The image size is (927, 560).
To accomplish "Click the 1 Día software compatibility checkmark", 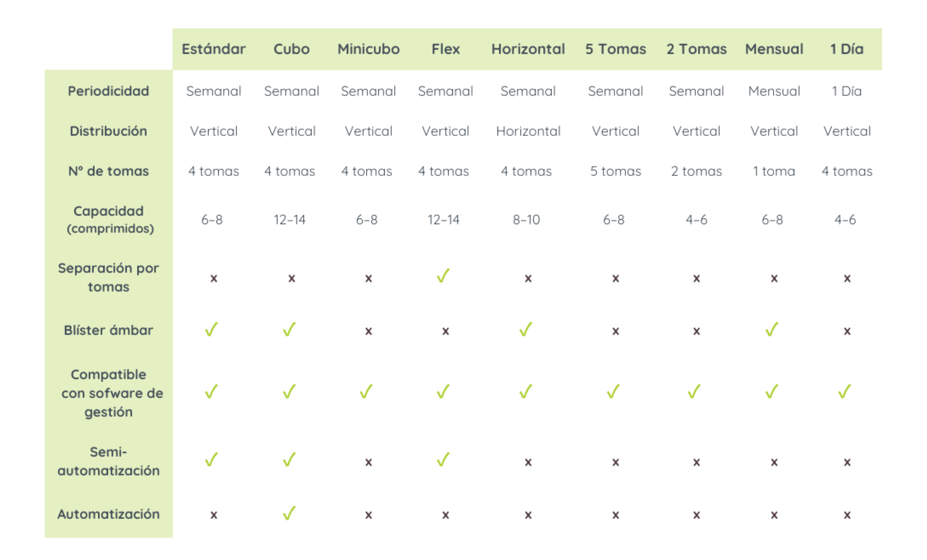I will [845, 391].
